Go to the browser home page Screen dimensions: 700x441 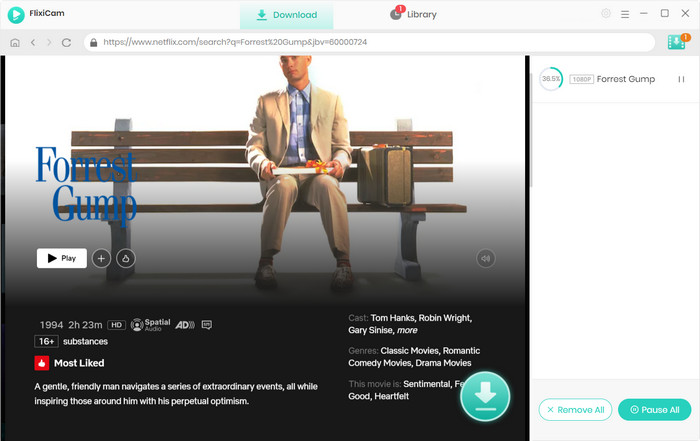point(15,42)
